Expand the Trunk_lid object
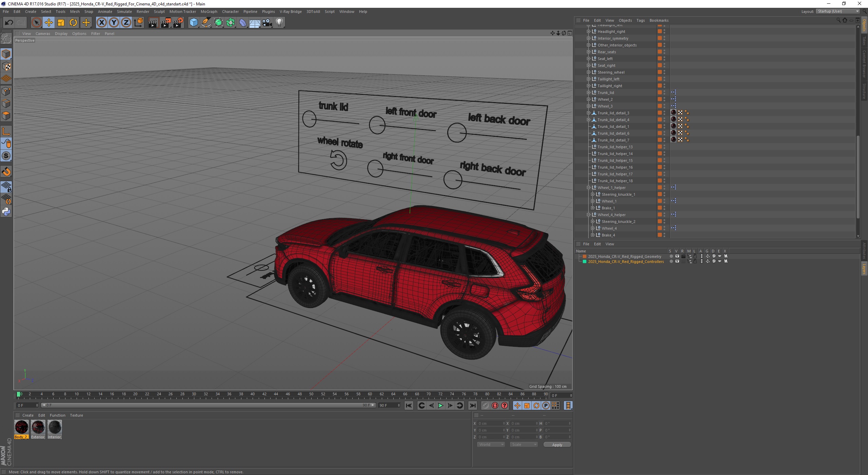Screen dimensions: 868x475 click(x=589, y=93)
